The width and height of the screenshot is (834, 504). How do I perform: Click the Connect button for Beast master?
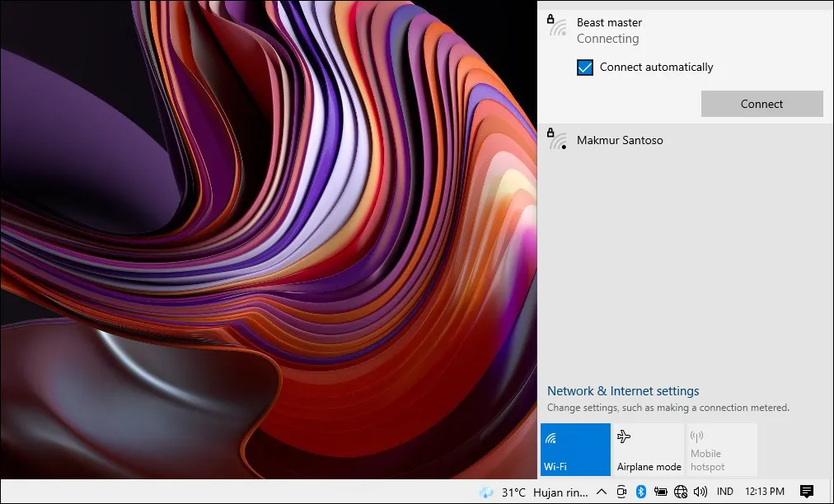[x=761, y=104]
